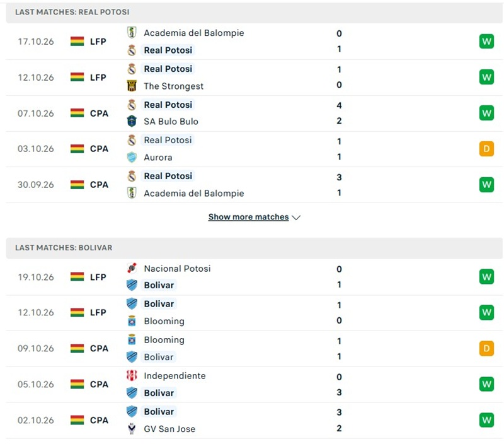Select Last Matches: Real Potosi header

pos(254,13)
